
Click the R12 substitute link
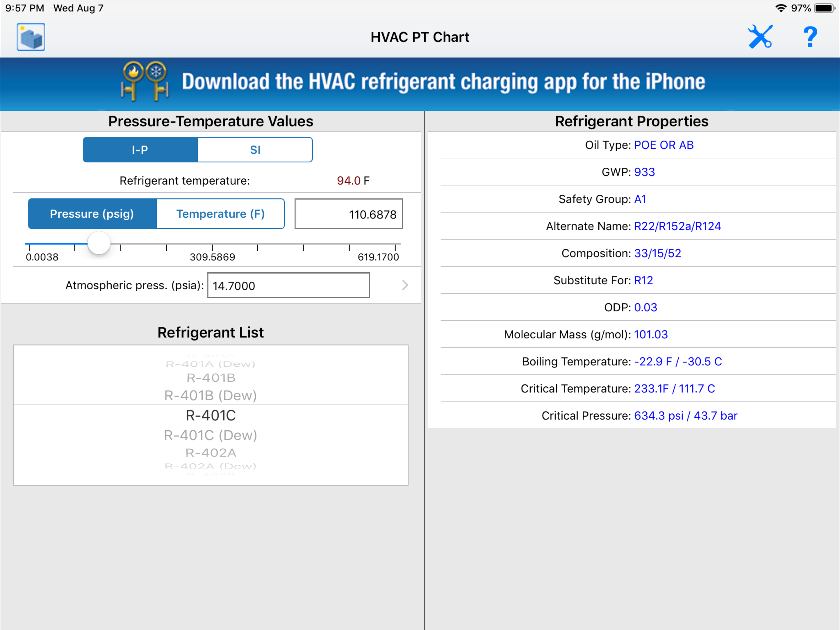(644, 280)
